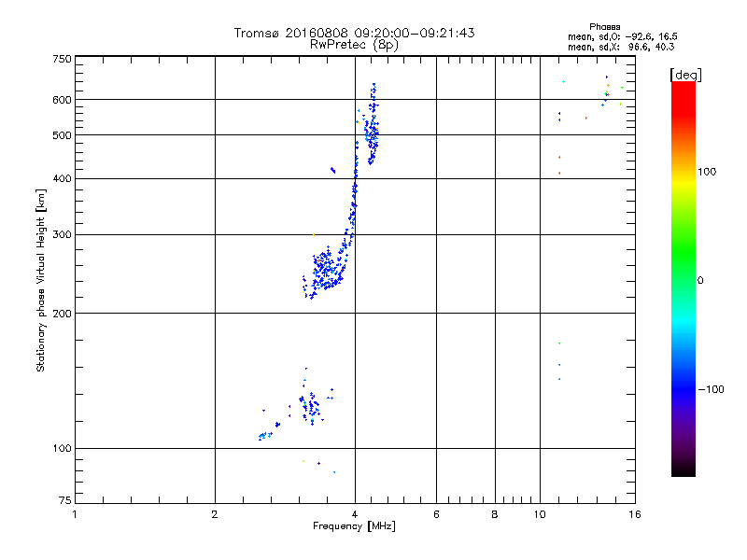The height and width of the screenshot is (560, 747).
Task: Click x-axis tick label "8"
Action: 495,514
